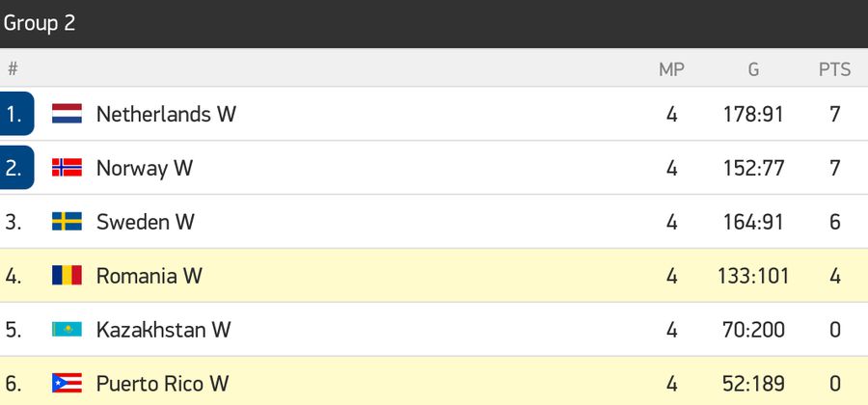Click the MP column header
This screenshot has height=405, width=868.
(671, 69)
